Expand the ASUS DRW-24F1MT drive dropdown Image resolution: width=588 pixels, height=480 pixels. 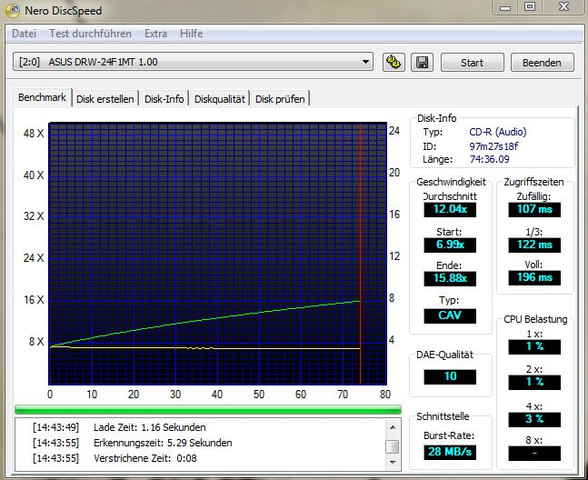(x=366, y=62)
